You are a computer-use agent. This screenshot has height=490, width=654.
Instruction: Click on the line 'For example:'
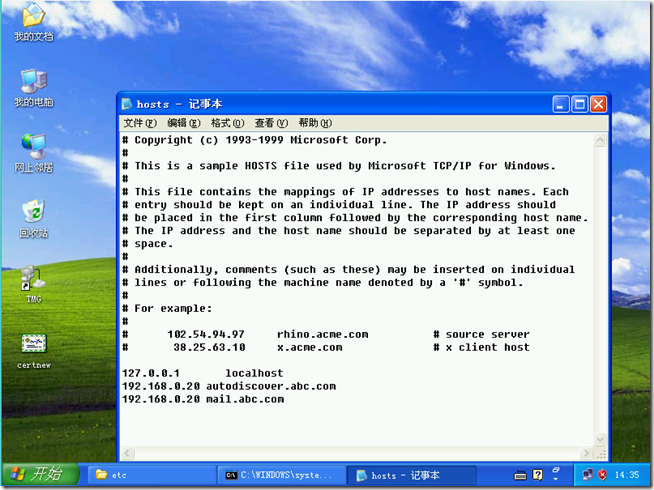pyautogui.click(x=167, y=309)
